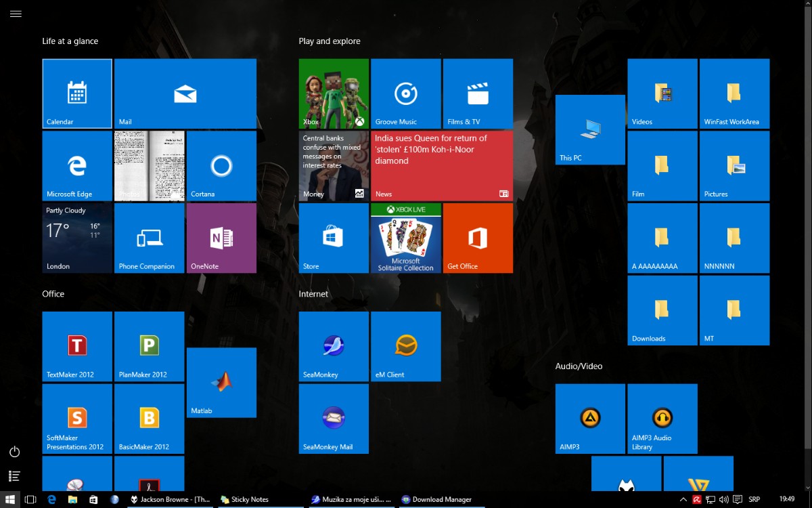Launch Microsoft Edge from its tile
812x508 pixels.
(77, 166)
